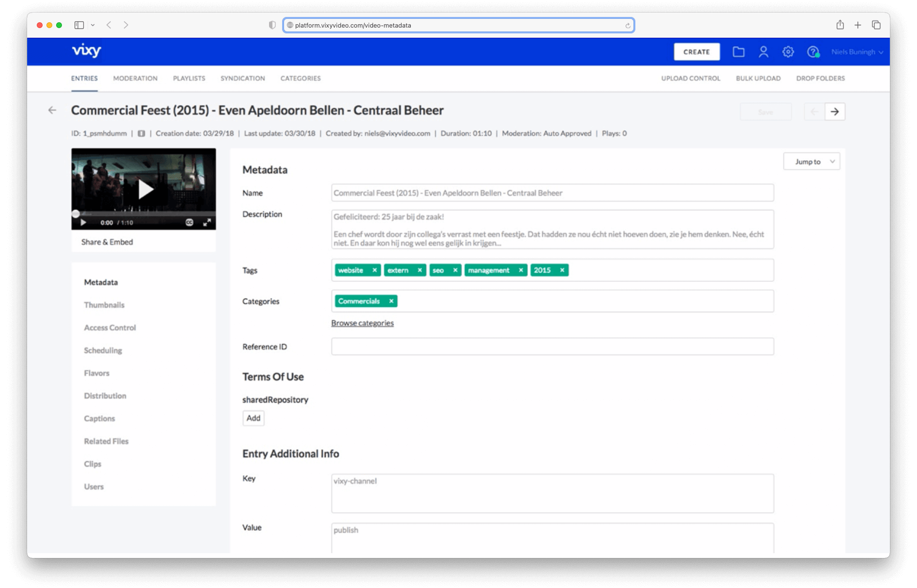Viewport: 917px width, 588px height.
Task: Switch to the Categories tab
Action: pos(301,78)
